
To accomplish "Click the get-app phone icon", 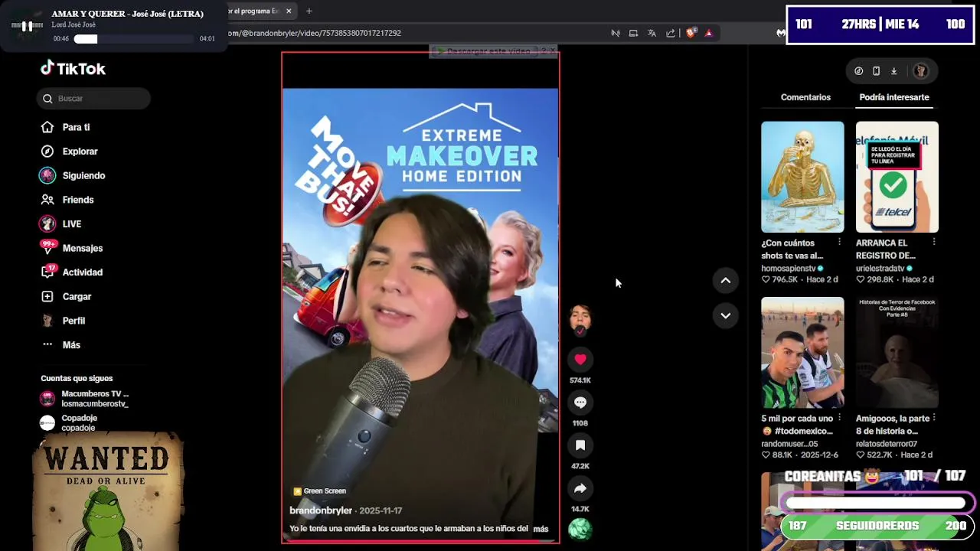I will pos(877,71).
